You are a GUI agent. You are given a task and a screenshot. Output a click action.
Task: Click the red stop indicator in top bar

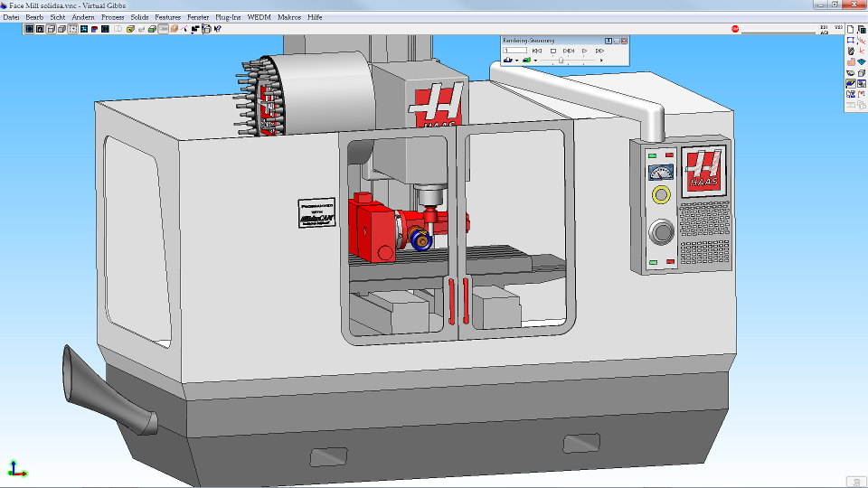[x=735, y=29]
